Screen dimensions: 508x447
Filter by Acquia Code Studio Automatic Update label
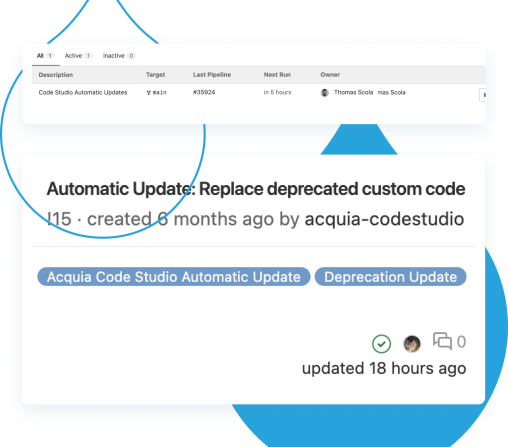click(174, 277)
